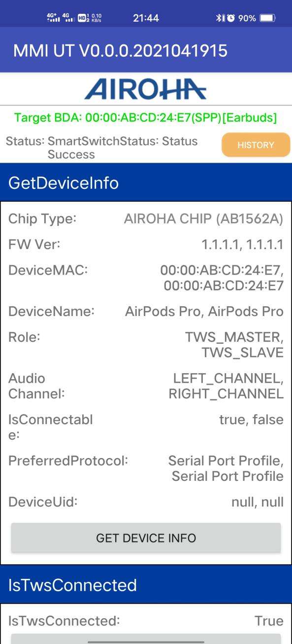Viewport: 292px width, 644px height.
Task: Tap the MMI UT version title
Action: [120, 50]
